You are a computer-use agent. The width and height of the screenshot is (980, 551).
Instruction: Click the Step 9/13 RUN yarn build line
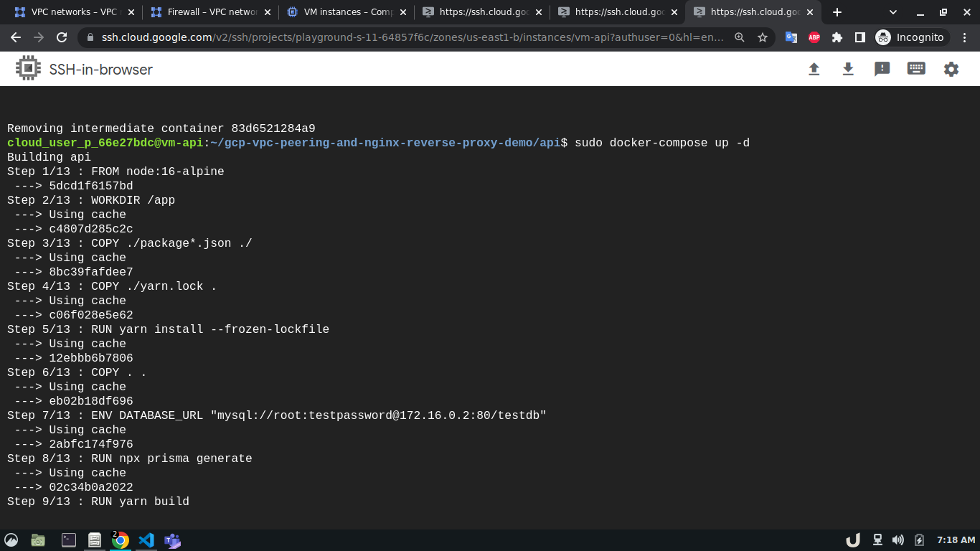click(98, 501)
